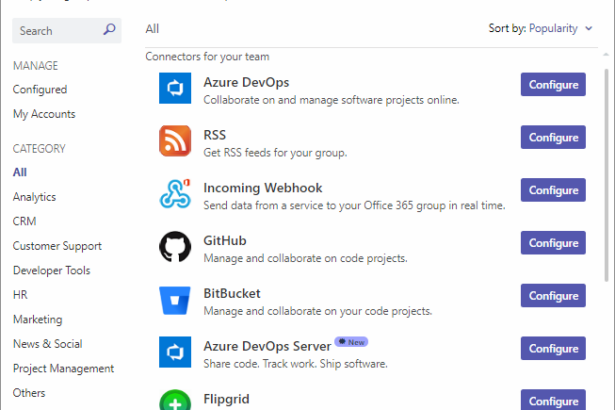The image size is (615, 410).
Task: Configure the Incoming Webhook connector
Action: [x=553, y=190]
